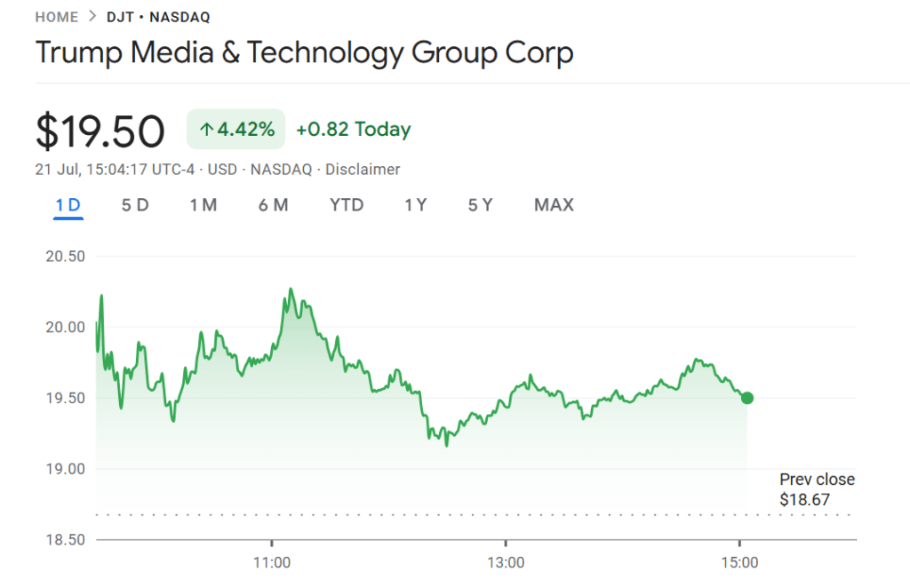Click the dotted previous-close line
The width and height of the screenshot is (910, 588).
pos(444,514)
